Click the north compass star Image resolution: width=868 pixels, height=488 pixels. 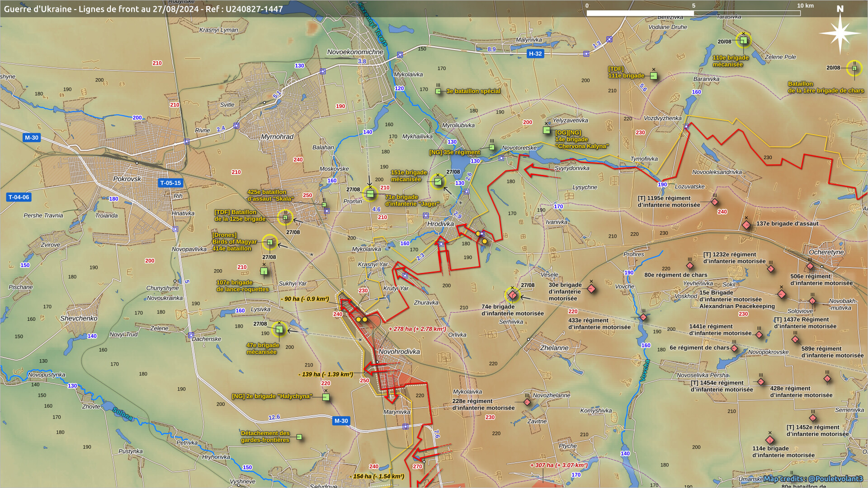click(840, 33)
